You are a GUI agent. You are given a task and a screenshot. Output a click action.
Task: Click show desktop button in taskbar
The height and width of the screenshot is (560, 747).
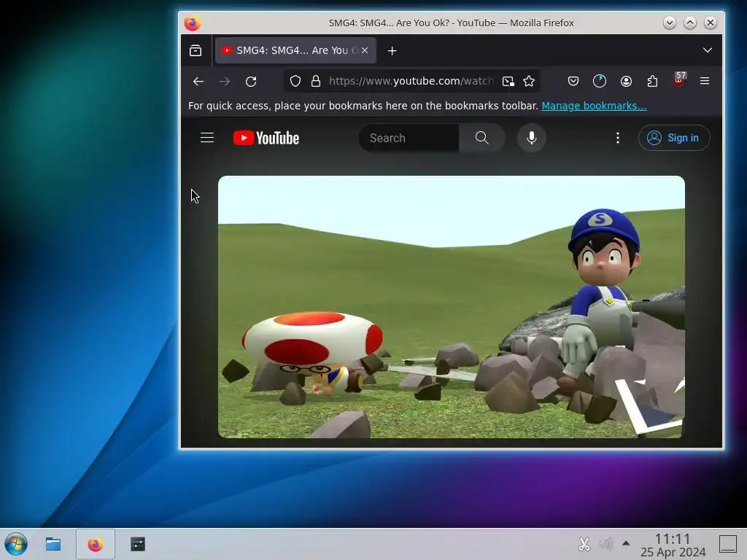click(728, 544)
